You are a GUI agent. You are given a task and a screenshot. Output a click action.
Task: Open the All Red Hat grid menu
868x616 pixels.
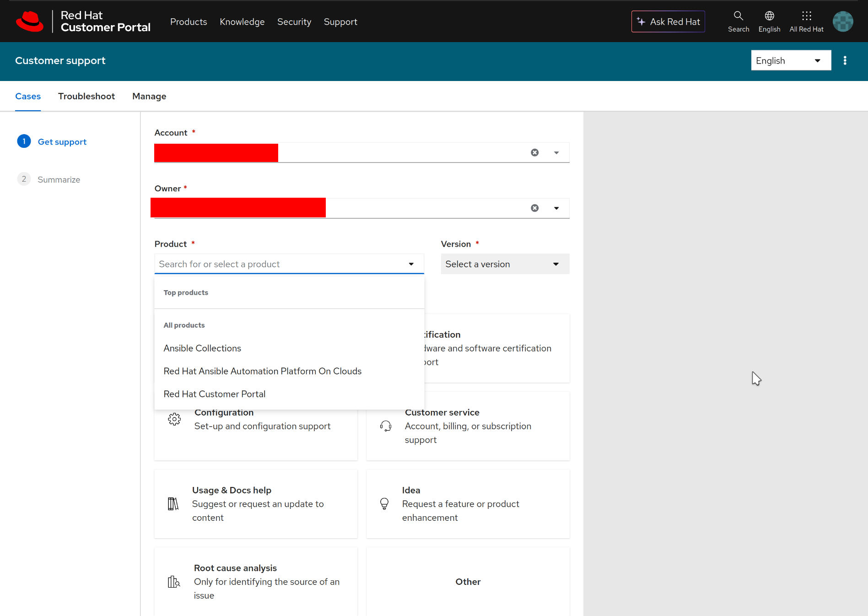pos(806,22)
